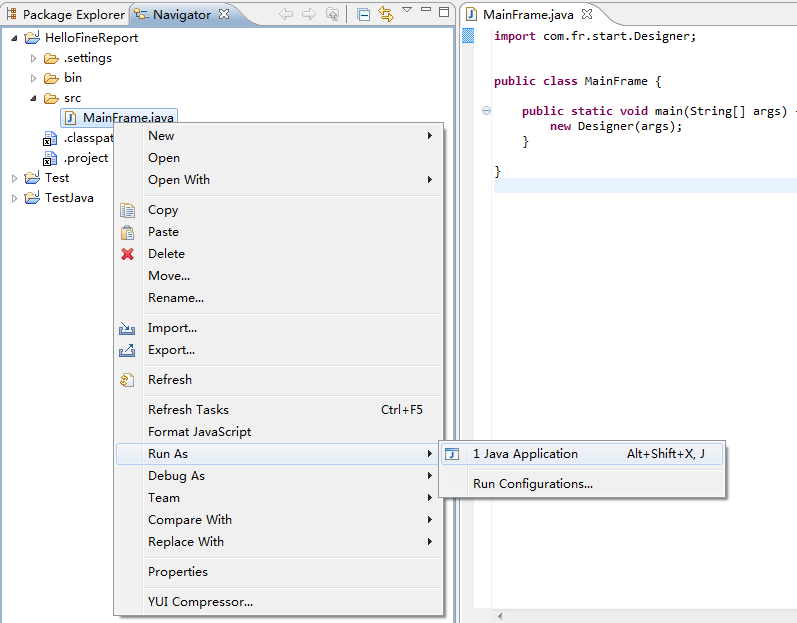Maximize the Navigator panel
The height and width of the screenshot is (623, 797).
[x=444, y=12]
